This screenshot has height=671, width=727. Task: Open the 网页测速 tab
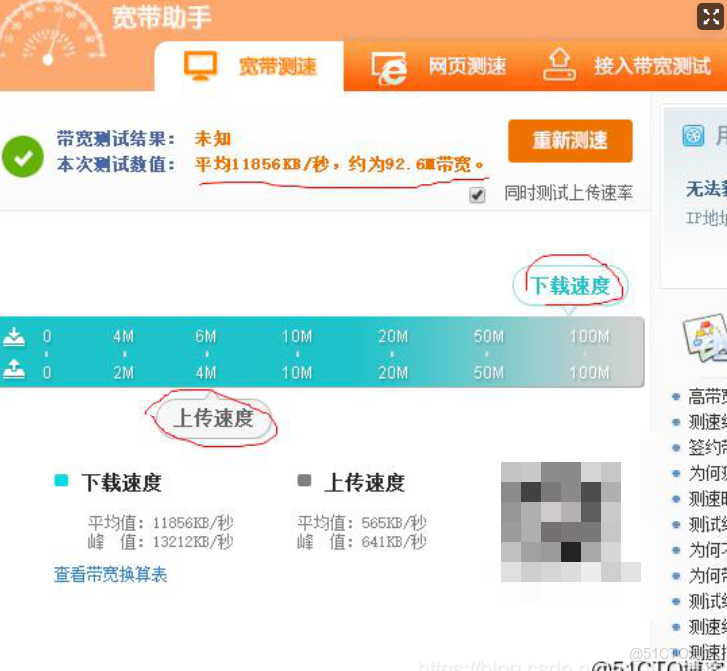438,66
